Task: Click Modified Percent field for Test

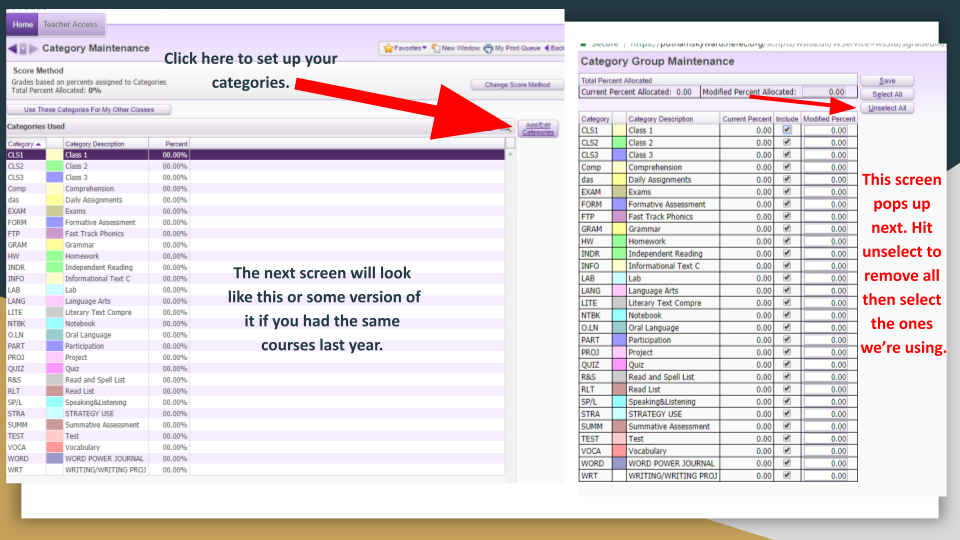Action: 827,438
